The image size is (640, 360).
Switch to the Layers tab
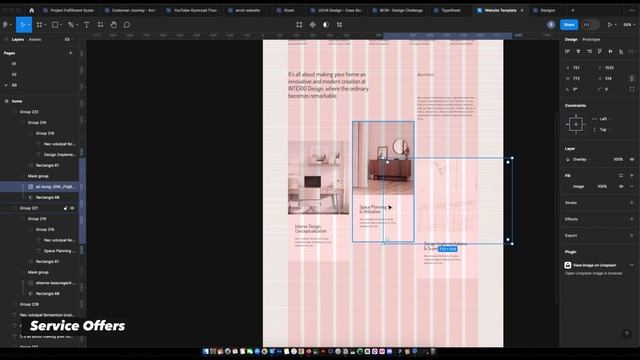[18, 40]
